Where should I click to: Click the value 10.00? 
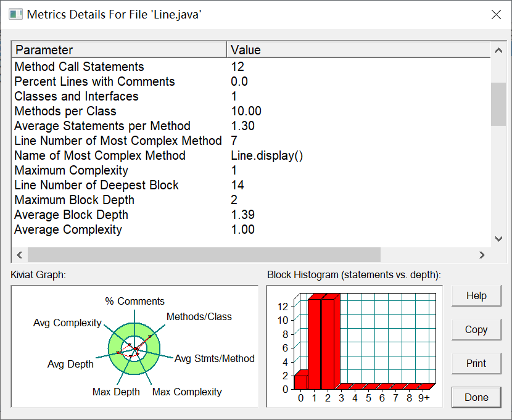246,111
